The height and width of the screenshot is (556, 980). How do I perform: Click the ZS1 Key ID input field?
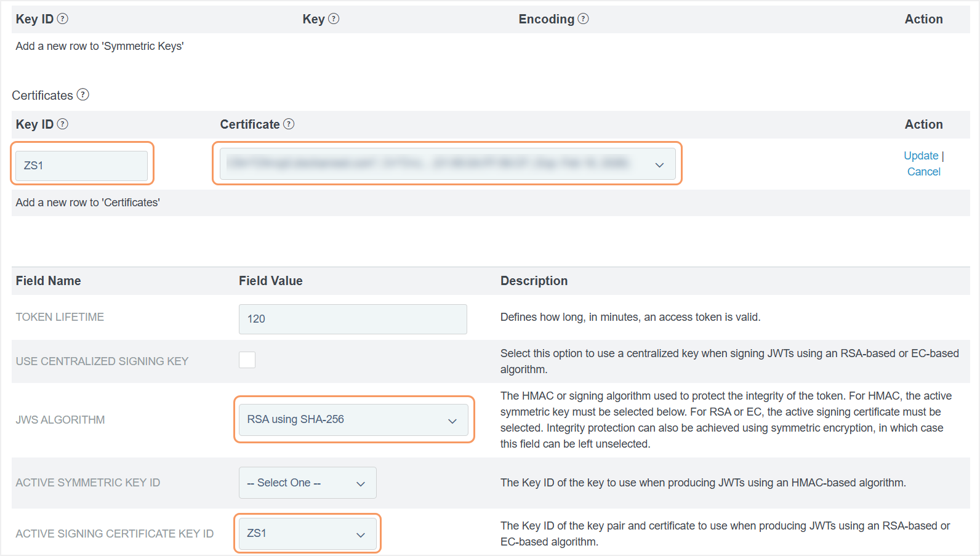click(81, 166)
